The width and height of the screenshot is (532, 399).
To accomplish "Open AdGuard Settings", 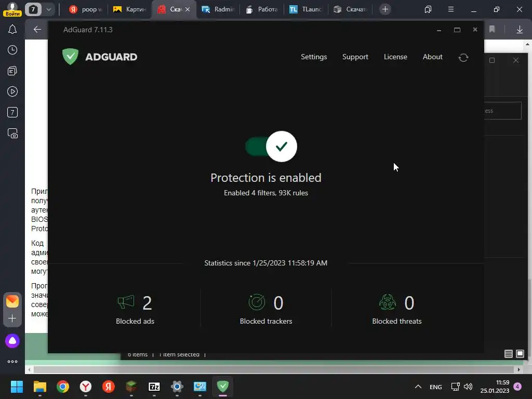I will coord(314,57).
